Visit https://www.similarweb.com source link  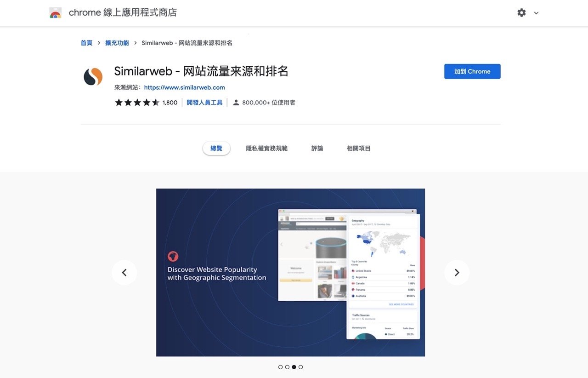184,87
